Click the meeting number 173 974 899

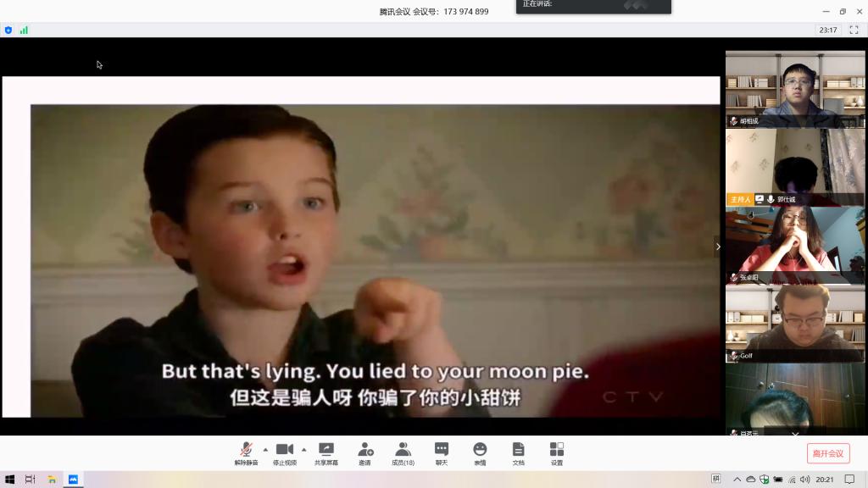pyautogui.click(x=465, y=12)
